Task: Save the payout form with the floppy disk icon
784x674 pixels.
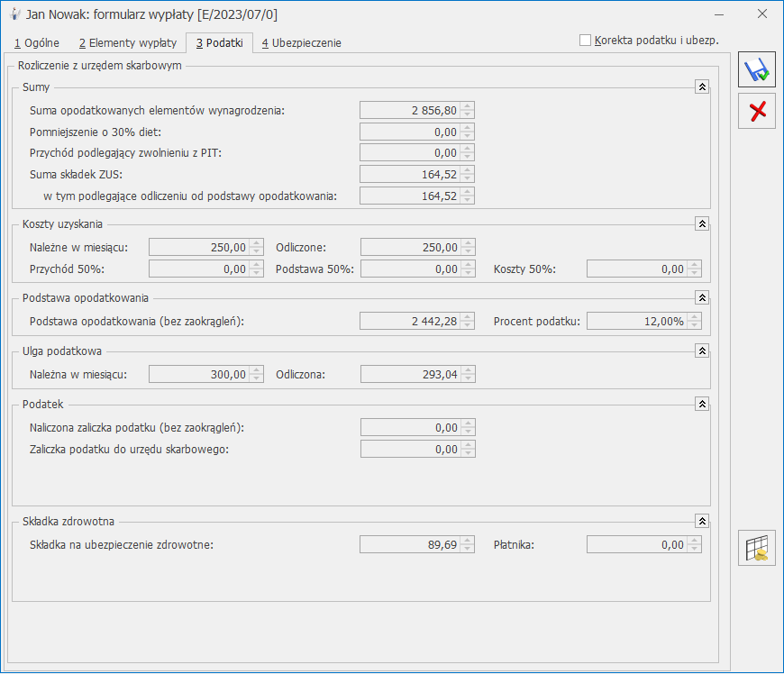Action: [x=756, y=70]
